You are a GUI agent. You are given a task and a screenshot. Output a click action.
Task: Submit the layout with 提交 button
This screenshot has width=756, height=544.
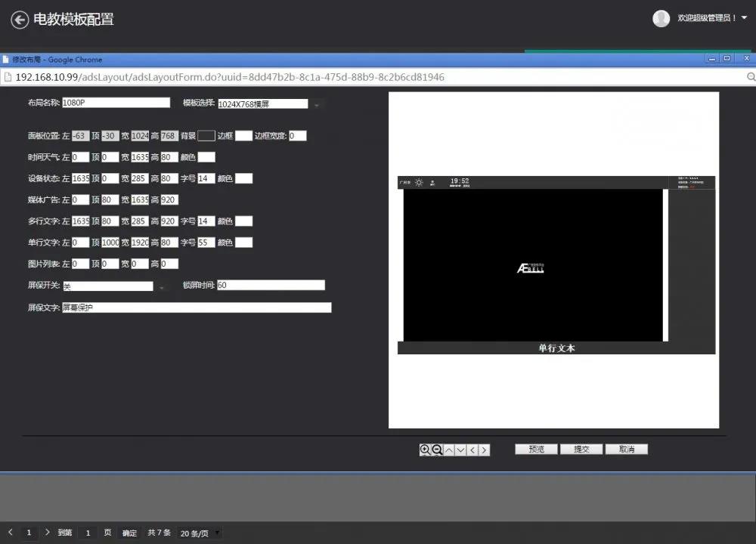tap(581, 449)
